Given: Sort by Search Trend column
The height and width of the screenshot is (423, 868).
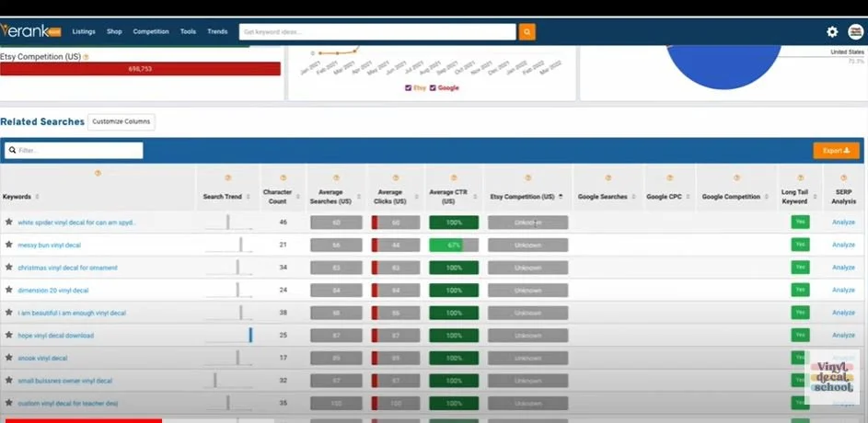Looking at the screenshot, I should pyautogui.click(x=248, y=197).
